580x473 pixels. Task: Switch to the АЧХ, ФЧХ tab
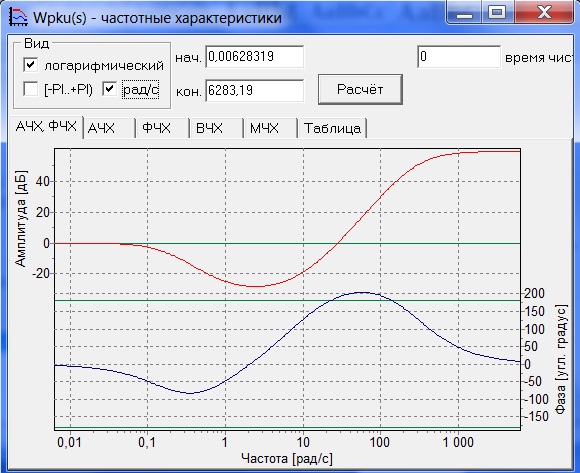[46, 127]
